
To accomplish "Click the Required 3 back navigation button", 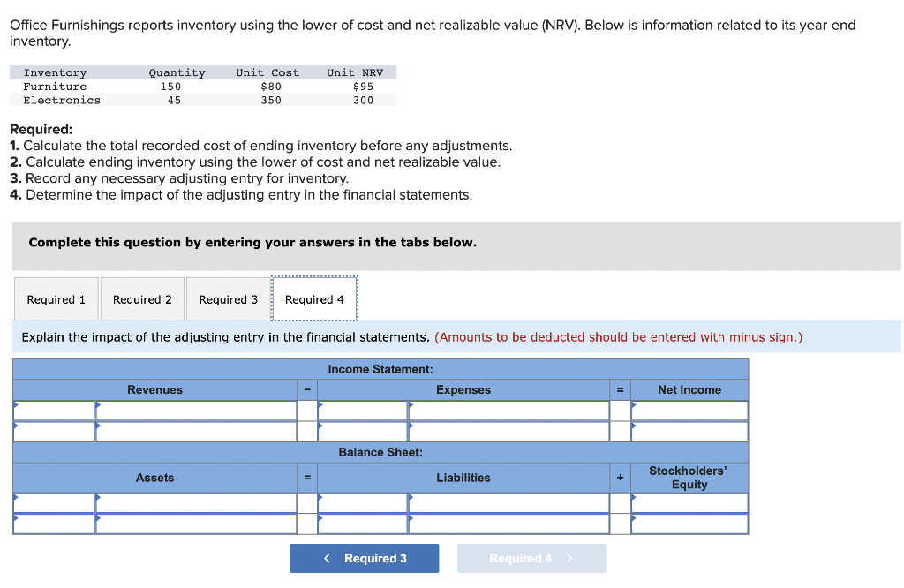I will click(x=364, y=558).
